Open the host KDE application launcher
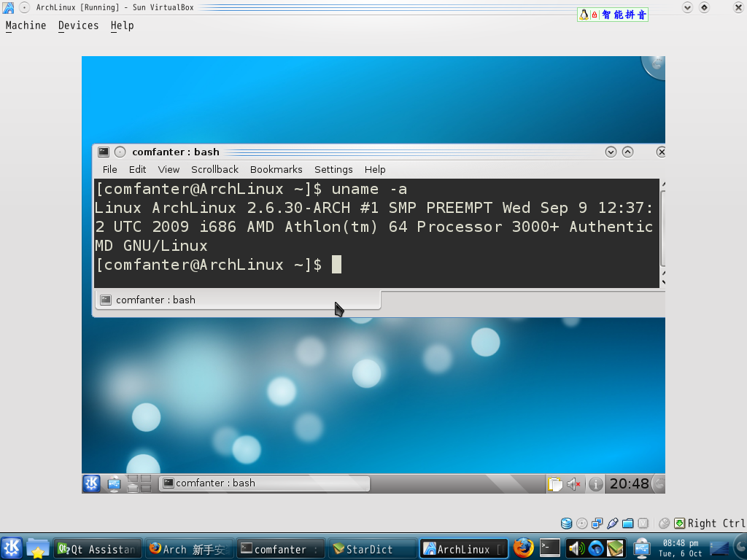The height and width of the screenshot is (560, 747). [x=12, y=548]
